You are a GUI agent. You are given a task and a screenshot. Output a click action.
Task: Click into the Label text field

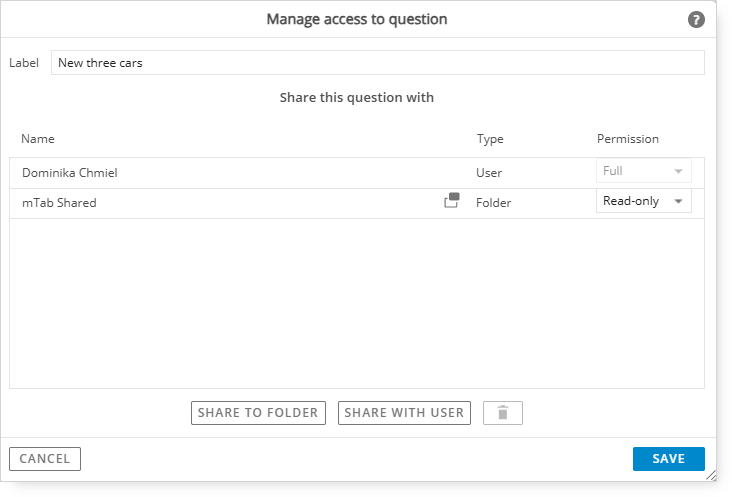click(x=378, y=63)
